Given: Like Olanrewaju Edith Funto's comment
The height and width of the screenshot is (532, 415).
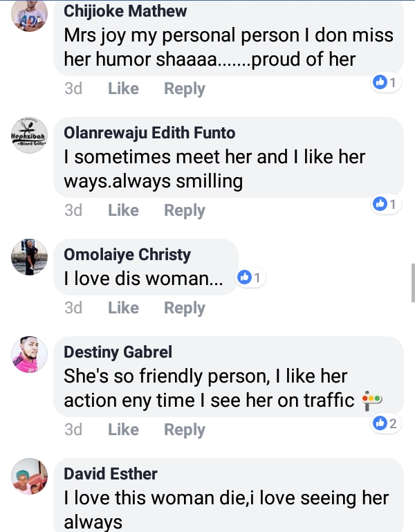Looking at the screenshot, I should pos(123,210).
